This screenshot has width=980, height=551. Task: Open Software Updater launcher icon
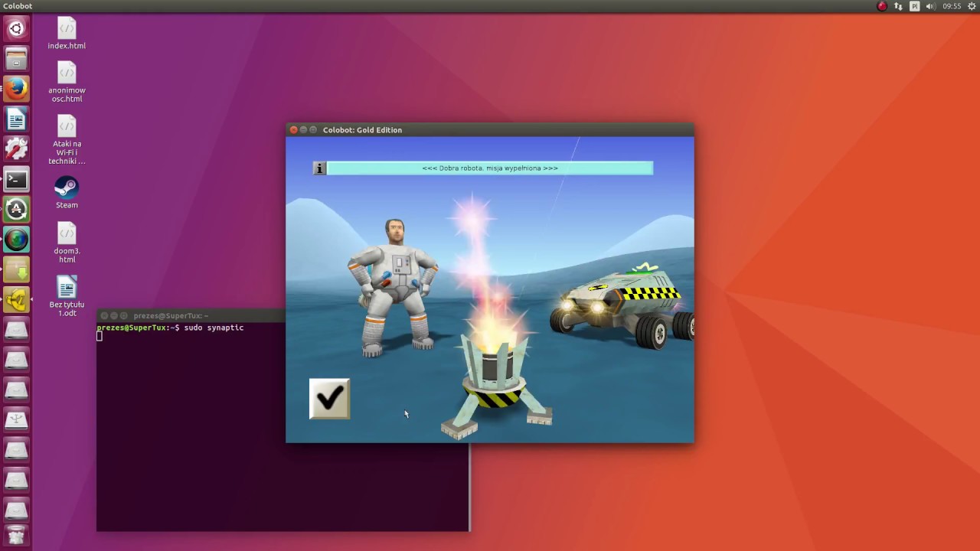16,210
